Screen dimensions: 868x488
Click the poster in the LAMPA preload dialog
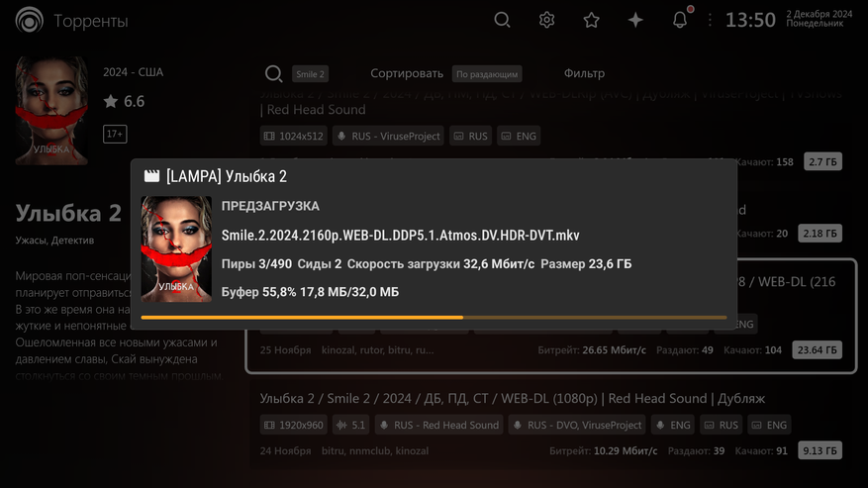pos(176,248)
